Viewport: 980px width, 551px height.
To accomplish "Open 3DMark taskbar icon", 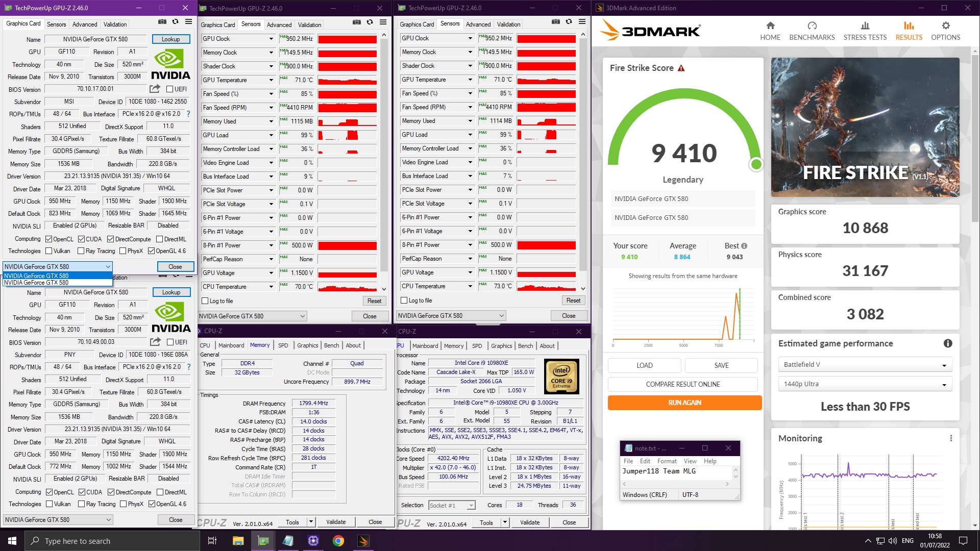I will click(x=363, y=541).
